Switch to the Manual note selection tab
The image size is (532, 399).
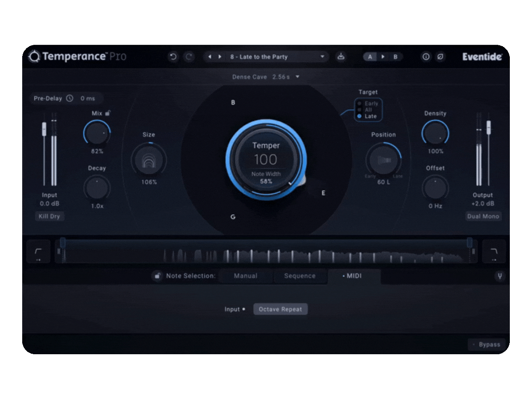point(246,276)
